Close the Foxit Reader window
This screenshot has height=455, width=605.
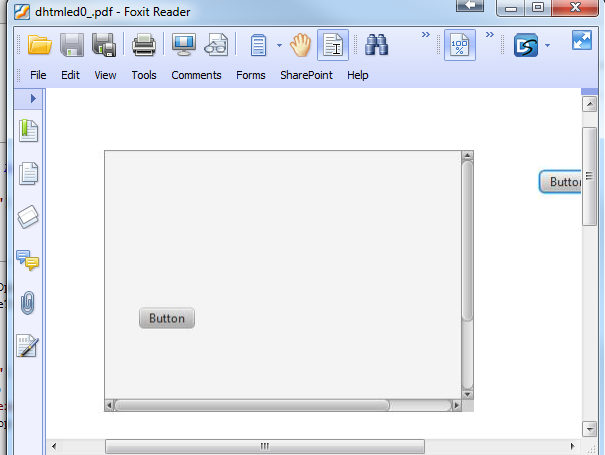(575, 8)
